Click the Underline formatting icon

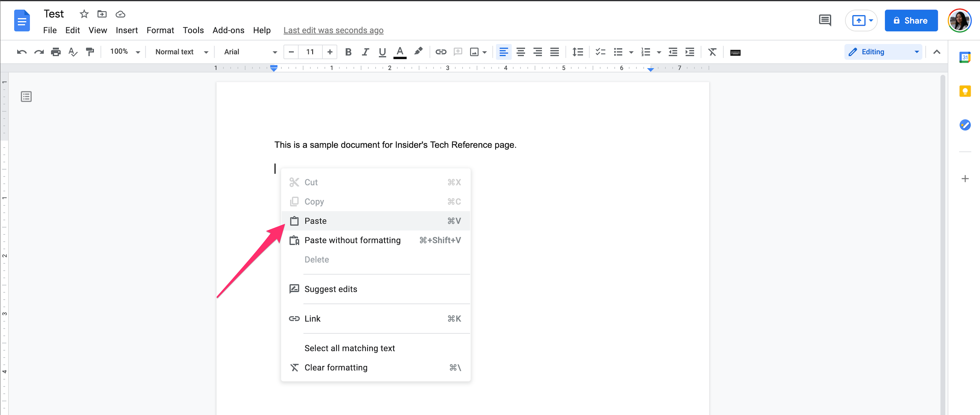click(381, 52)
